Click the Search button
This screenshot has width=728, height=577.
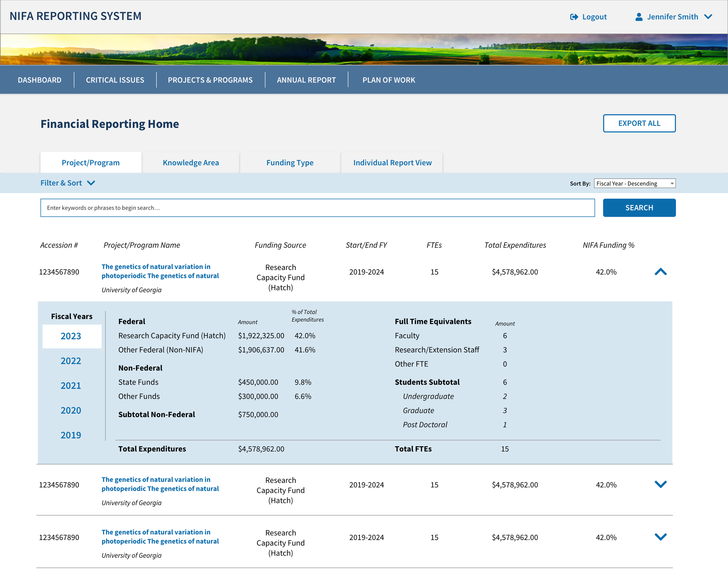point(639,208)
